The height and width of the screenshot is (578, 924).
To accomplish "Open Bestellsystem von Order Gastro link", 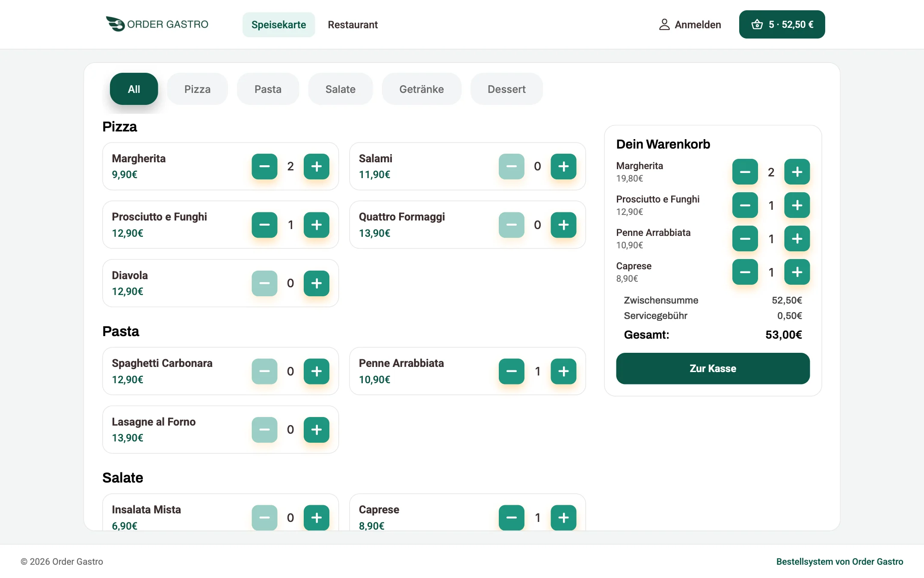I will coord(840,562).
